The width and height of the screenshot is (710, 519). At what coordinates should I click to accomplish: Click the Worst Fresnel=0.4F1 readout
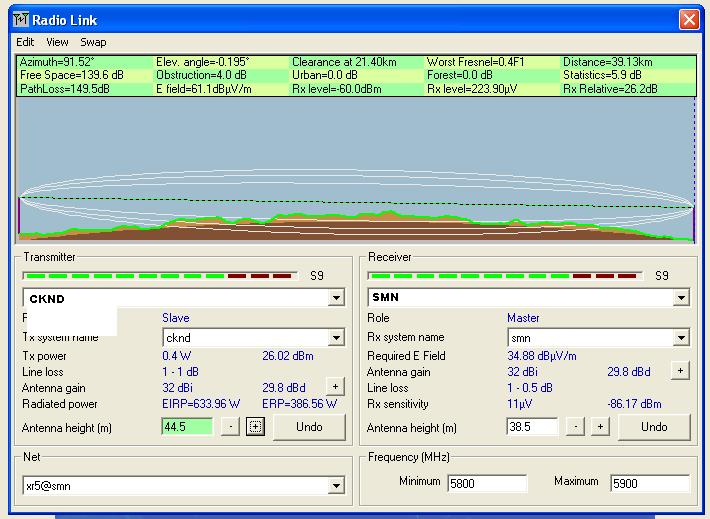475,62
